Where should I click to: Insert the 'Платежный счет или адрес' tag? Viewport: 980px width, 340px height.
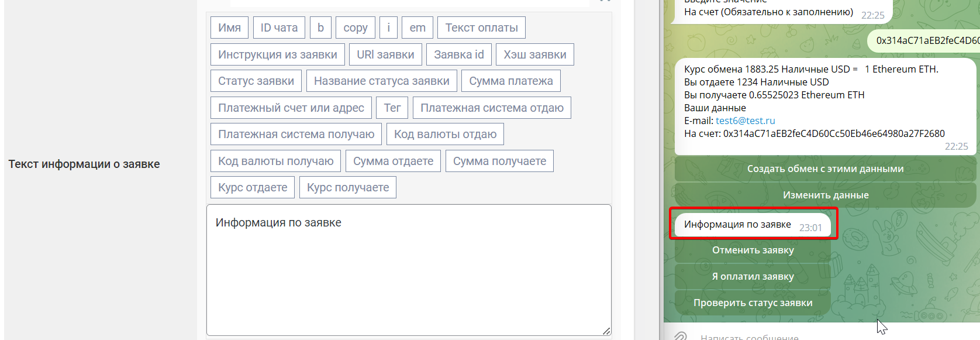(291, 108)
